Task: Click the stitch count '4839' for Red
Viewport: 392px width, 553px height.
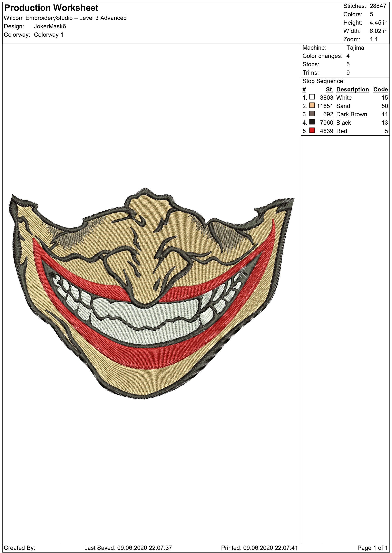Action: pyautogui.click(x=327, y=131)
